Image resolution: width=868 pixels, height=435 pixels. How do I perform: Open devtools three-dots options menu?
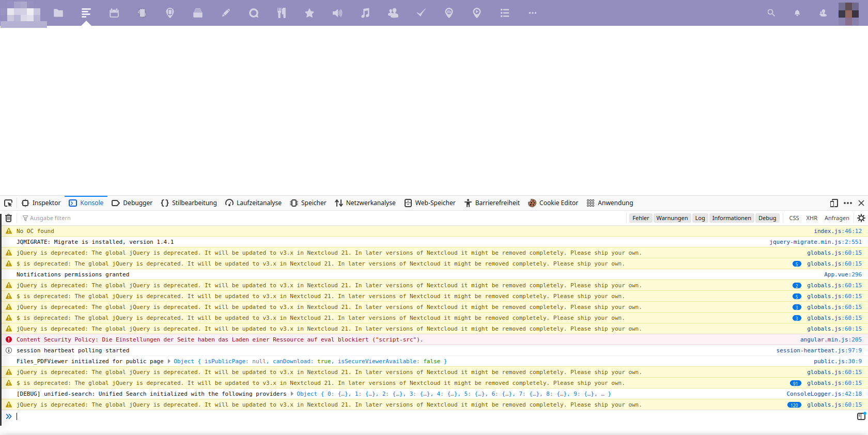(848, 203)
